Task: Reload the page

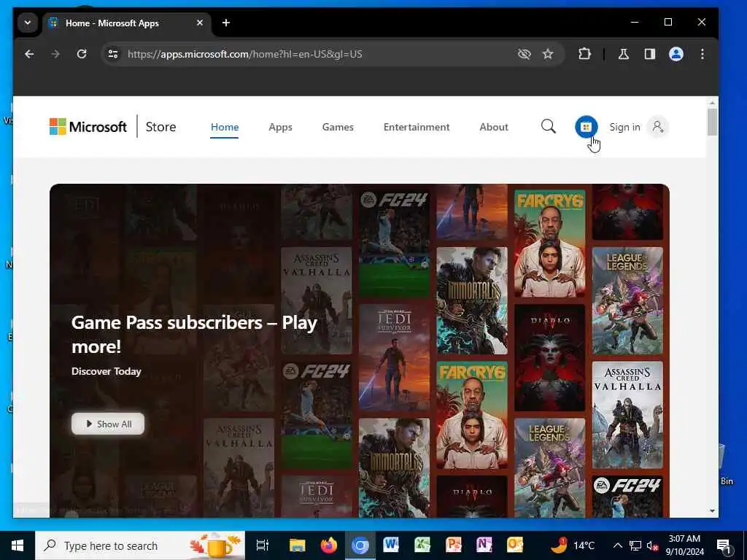Action: tap(82, 54)
